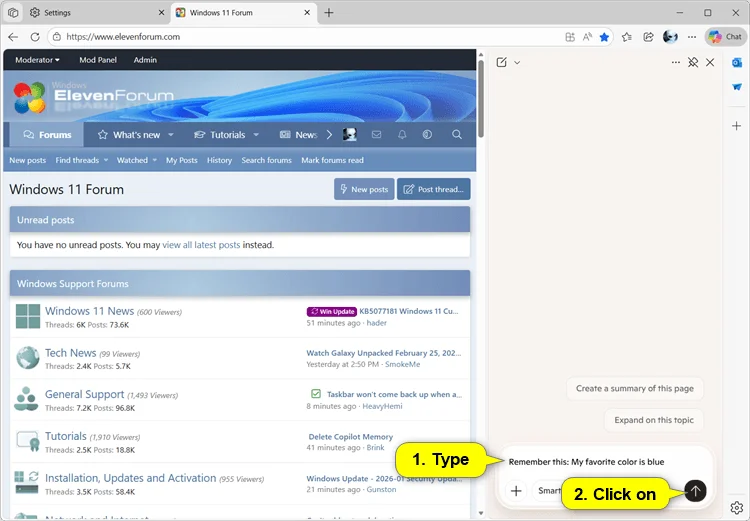Image resolution: width=750 pixels, height=521 pixels.
Task: Toggle forum dark style icon
Action: click(427, 135)
